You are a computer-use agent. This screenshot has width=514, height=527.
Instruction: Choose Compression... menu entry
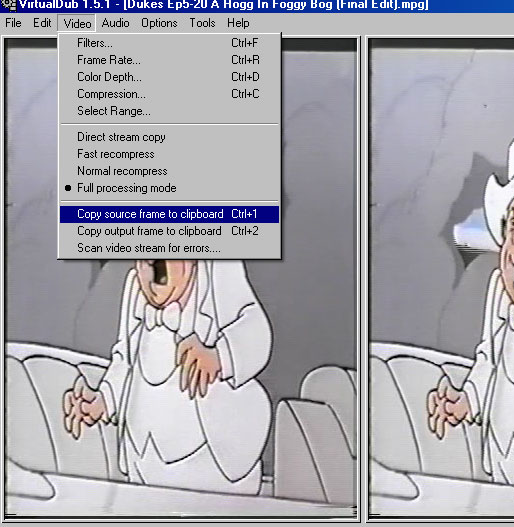169,94
